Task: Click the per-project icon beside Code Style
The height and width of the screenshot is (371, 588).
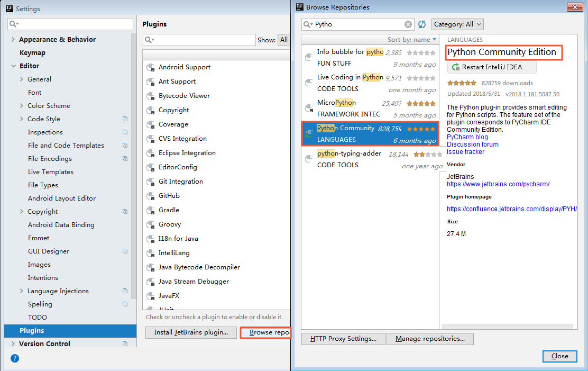Action: click(x=125, y=119)
